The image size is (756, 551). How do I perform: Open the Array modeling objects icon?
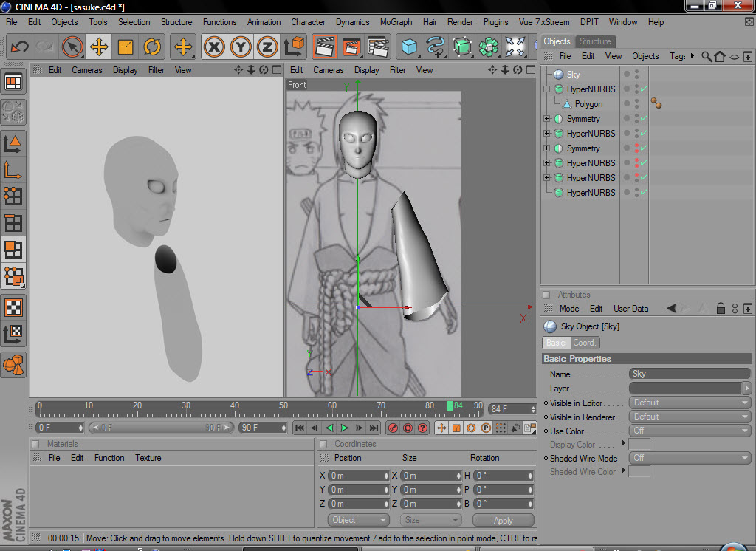489,47
